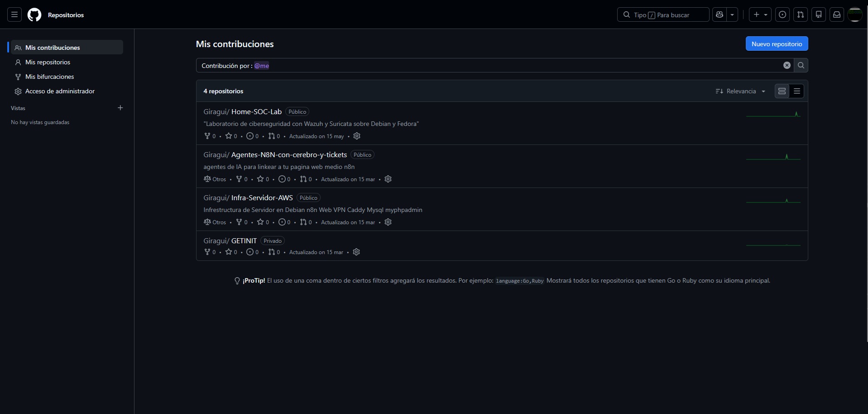Open settings gear for Agentes-N8N repository
Image resolution: width=868 pixels, height=414 pixels.
(388, 179)
